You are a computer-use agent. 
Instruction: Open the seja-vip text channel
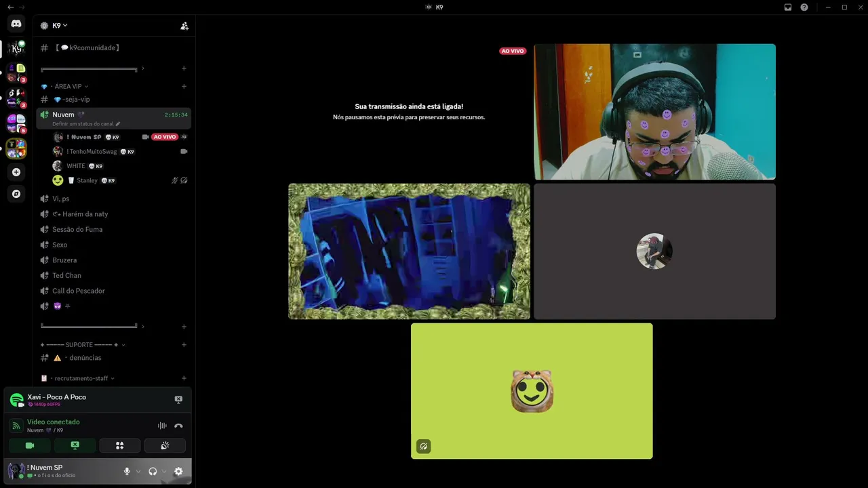pyautogui.click(x=114, y=100)
